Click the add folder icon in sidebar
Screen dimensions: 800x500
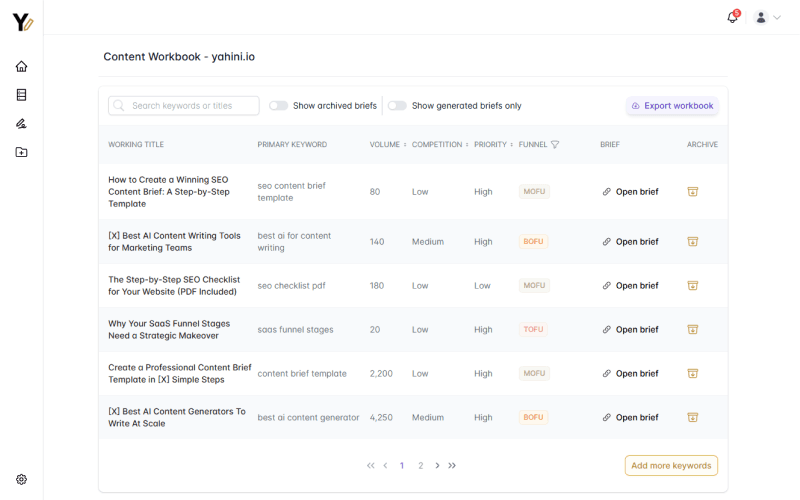pos(21,152)
